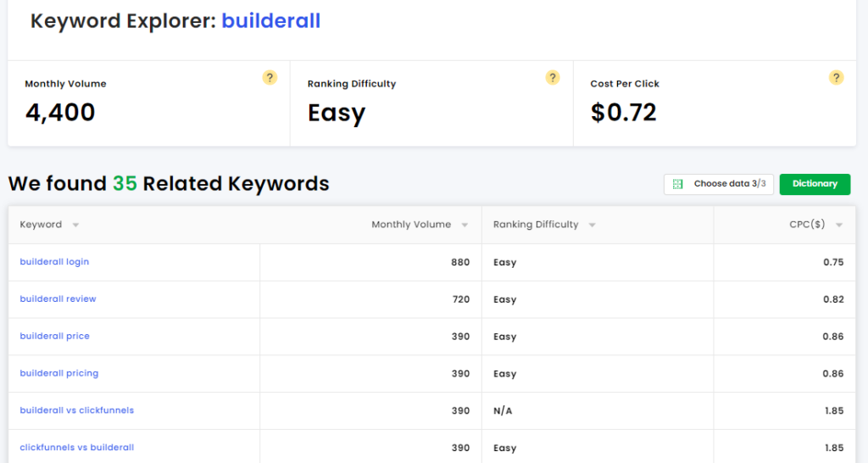868x463 pixels.
Task: Open the builderall login keyword link
Action: coord(54,262)
